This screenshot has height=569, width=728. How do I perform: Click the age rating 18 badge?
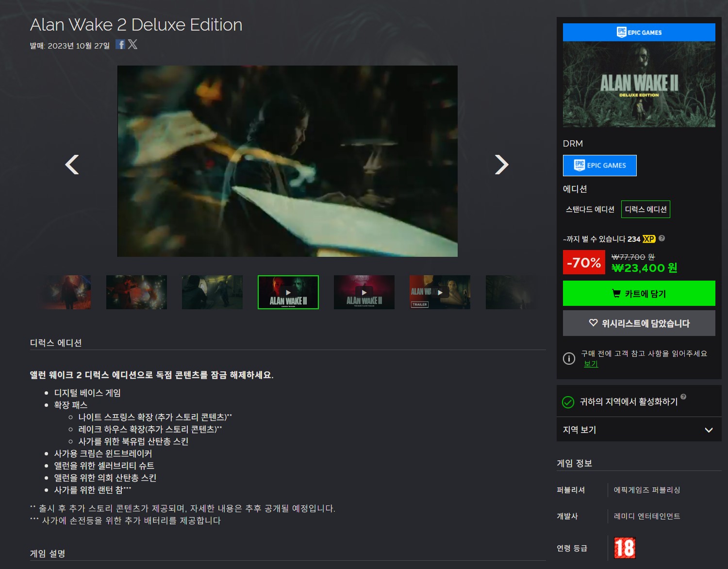[624, 548]
